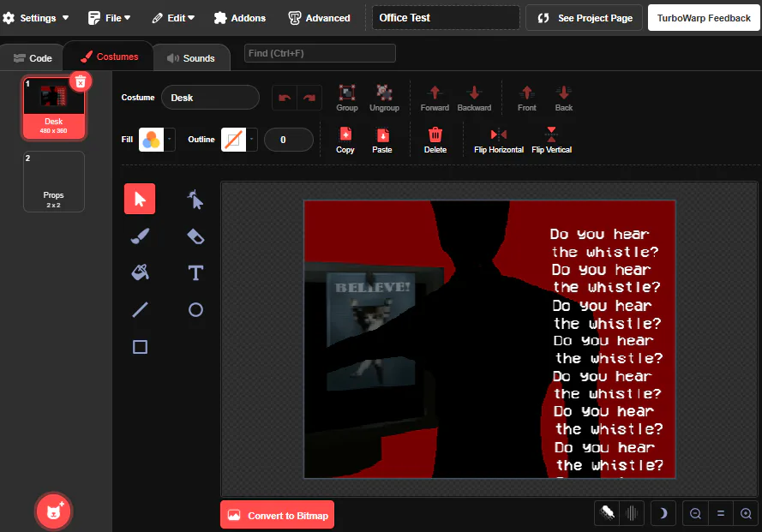Click the Undo arrow
Image resolution: width=762 pixels, height=532 pixels.
coord(285,98)
